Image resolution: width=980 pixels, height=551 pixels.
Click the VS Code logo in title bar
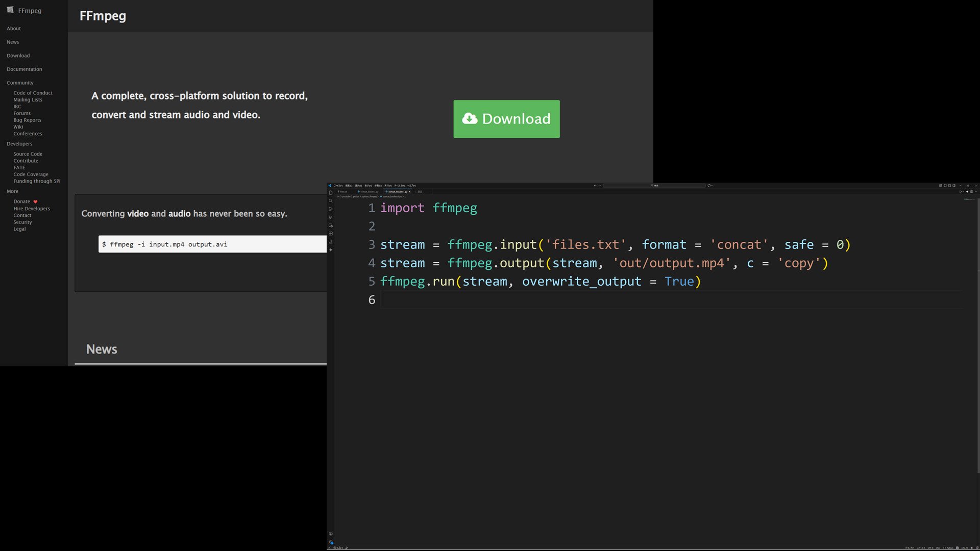click(330, 186)
